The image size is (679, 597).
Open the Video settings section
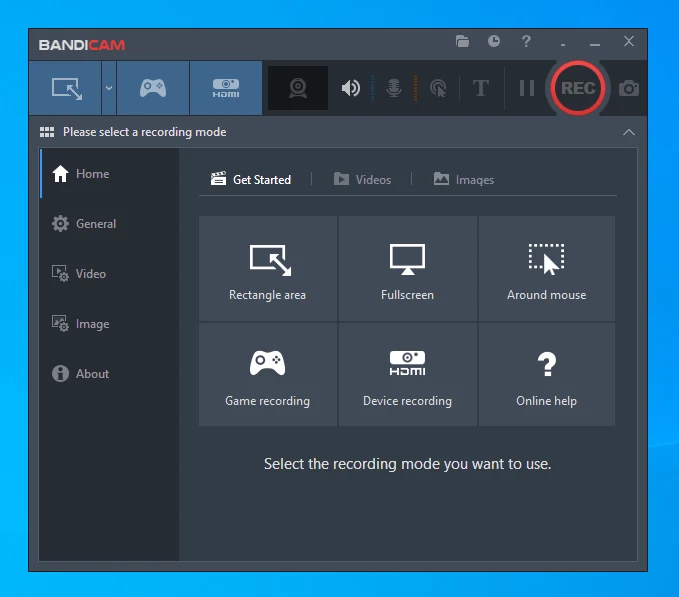tap(109, 274)
